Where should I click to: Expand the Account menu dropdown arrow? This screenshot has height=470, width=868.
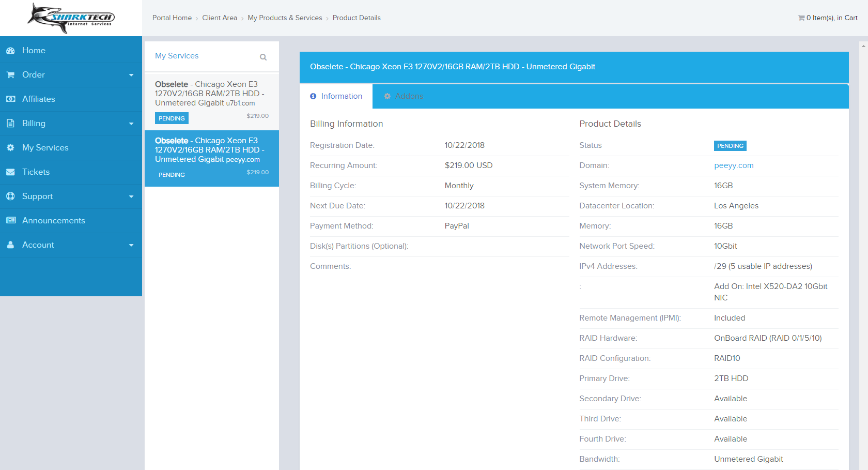click(x=131, y=246)
